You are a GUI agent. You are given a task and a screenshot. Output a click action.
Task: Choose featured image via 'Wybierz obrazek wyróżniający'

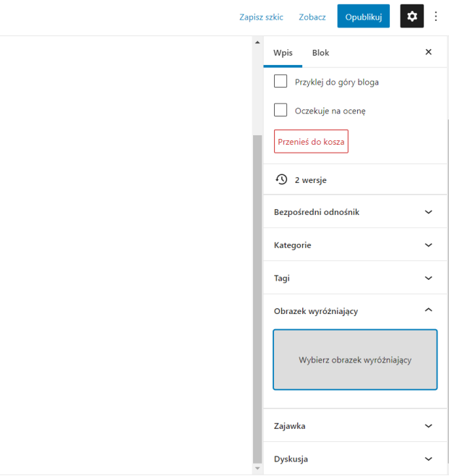[355, 360]
